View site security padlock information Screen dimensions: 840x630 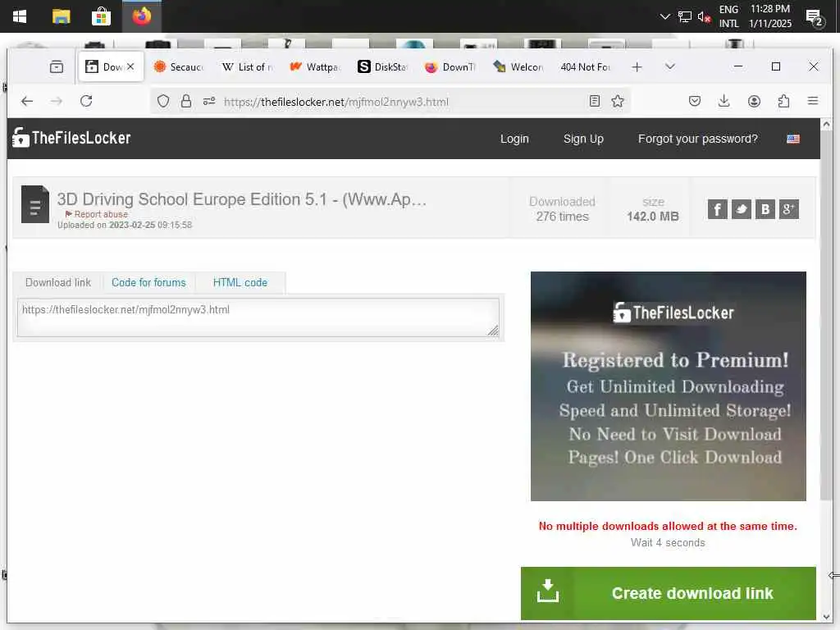tap(186, 101)
